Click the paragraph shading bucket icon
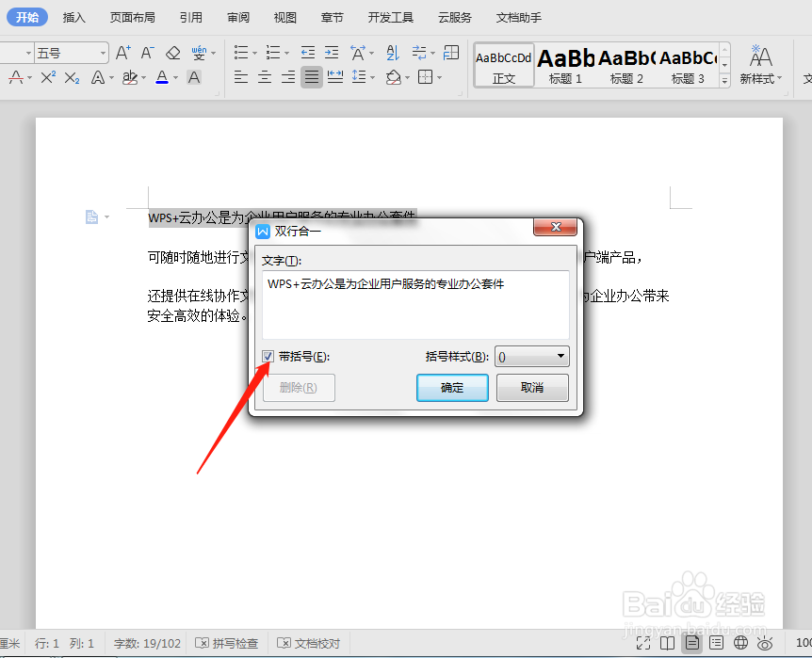Screen dimensions: 812x658 point(393,77)
